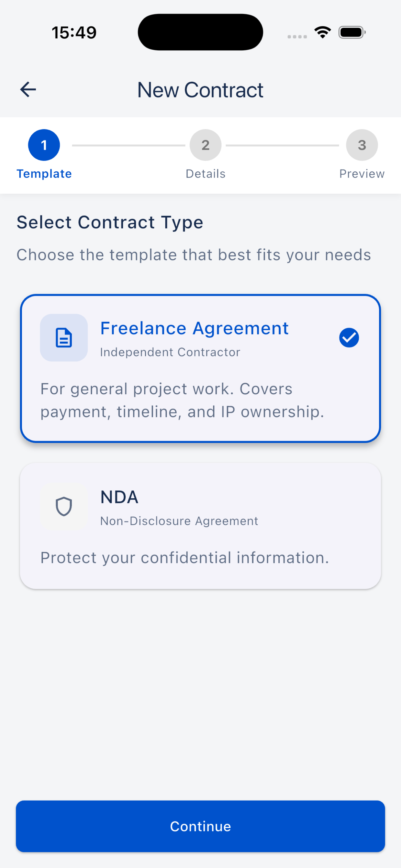Switch to the Details step label
This screenshot has width=401, height=868.
pyautogui.click(x=206, y=173)
